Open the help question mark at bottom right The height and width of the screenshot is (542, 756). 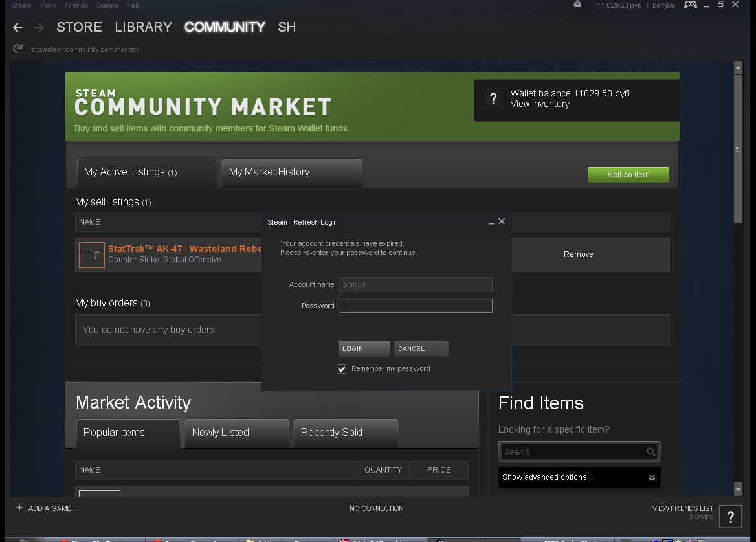click(731, 517)
